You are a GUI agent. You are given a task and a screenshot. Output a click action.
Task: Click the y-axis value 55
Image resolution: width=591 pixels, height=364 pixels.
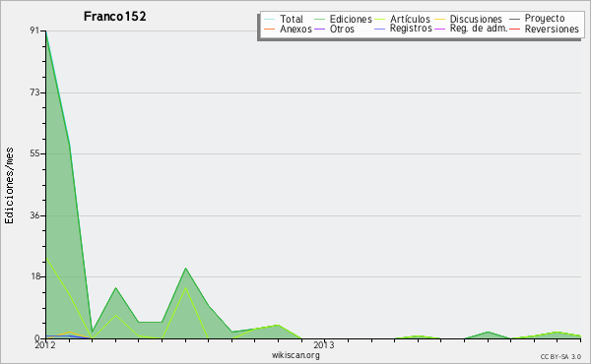(34, 153)
